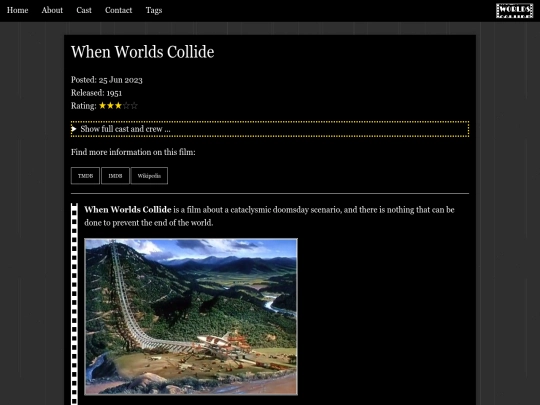The image size is (540, 405).
Task: Open the Tags navigation link
Action: tap(154, 10)
